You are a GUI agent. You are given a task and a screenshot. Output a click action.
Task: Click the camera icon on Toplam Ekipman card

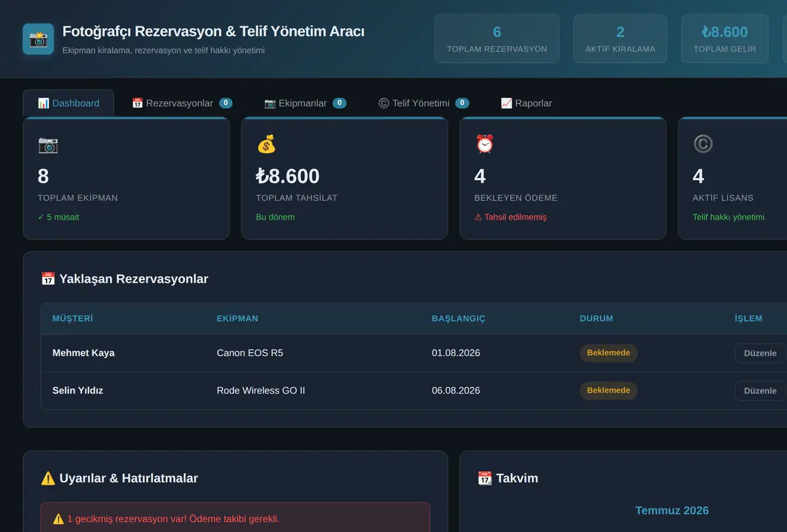pyautogui.click(x=48, y=144)
